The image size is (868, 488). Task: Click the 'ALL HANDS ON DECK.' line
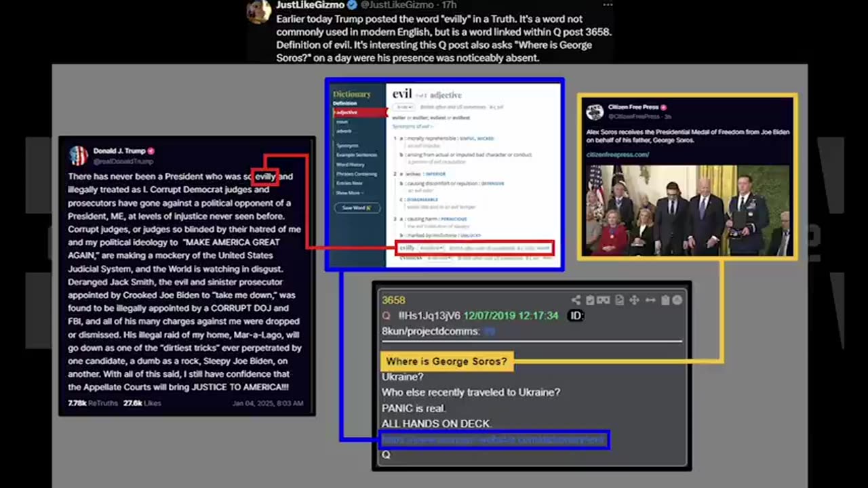(436, 424)
